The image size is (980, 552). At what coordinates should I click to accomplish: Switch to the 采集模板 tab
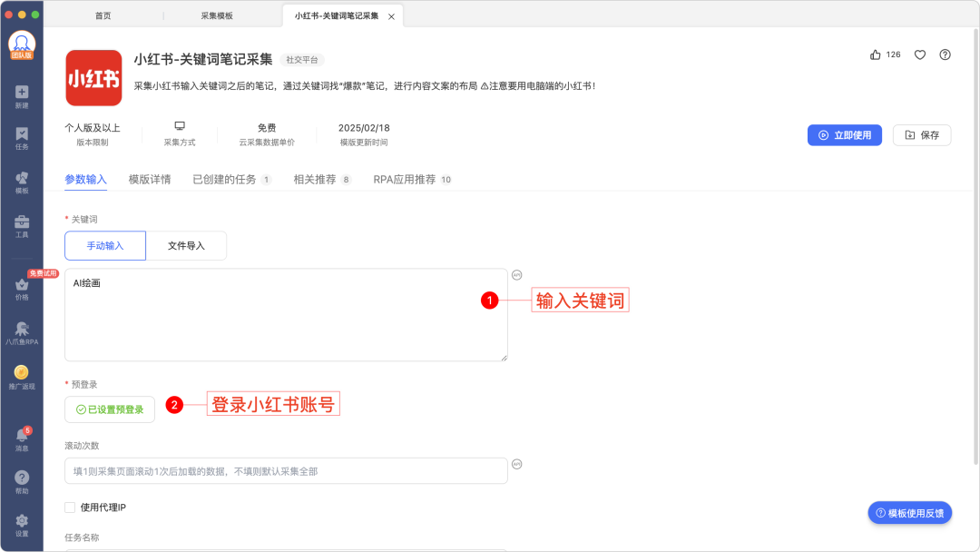click(x=217, y=16)
